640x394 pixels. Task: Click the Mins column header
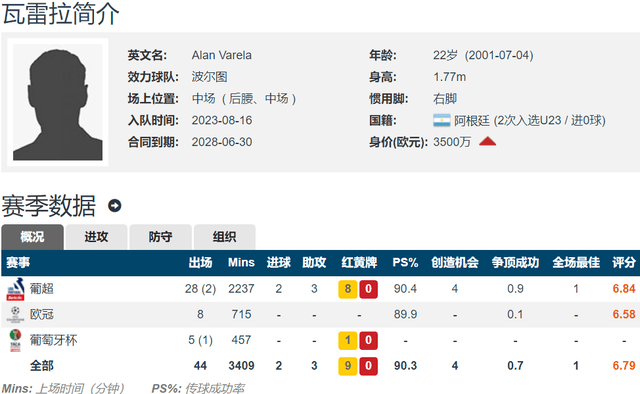[x=241, y=263]
